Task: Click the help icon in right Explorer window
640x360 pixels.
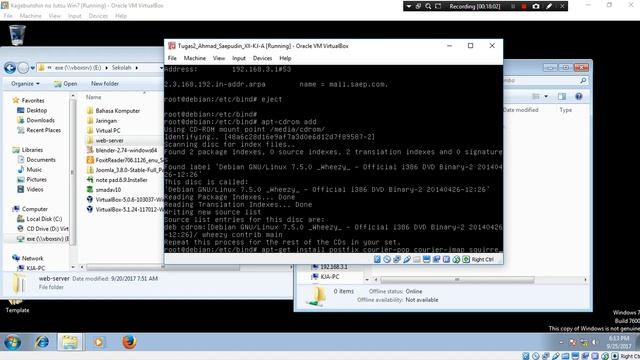Action: point(578,96)
